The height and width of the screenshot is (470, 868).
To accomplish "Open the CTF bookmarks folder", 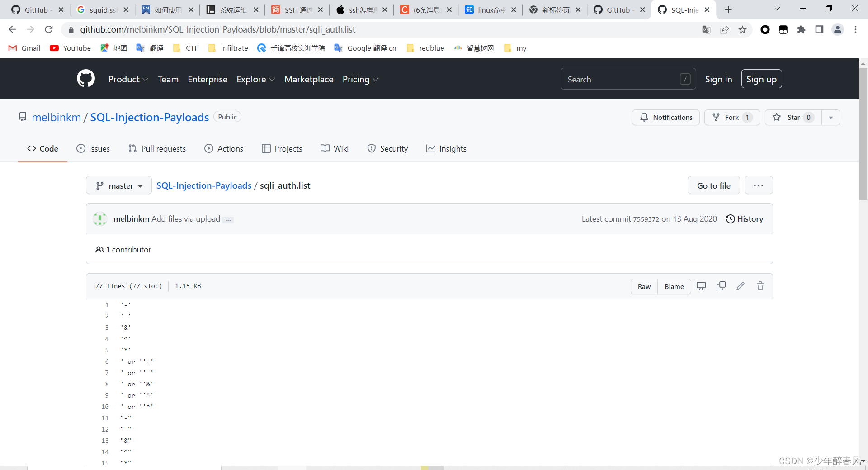I will pos(186,48).
